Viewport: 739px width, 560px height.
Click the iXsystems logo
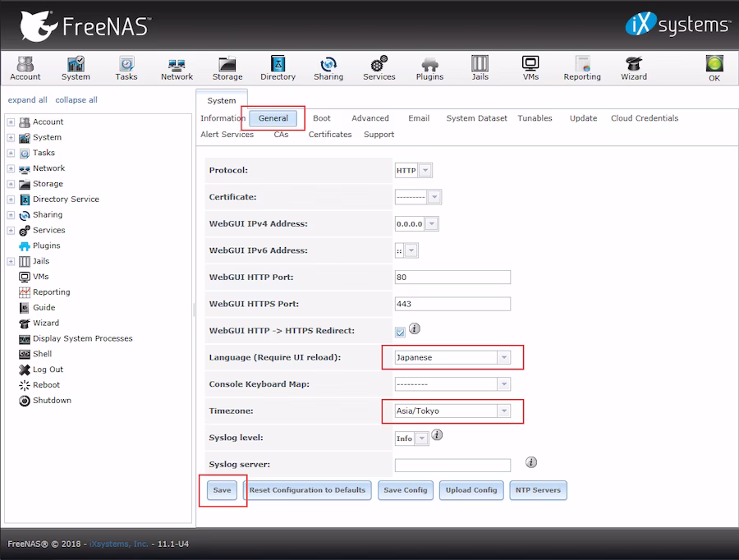point(677,25)
